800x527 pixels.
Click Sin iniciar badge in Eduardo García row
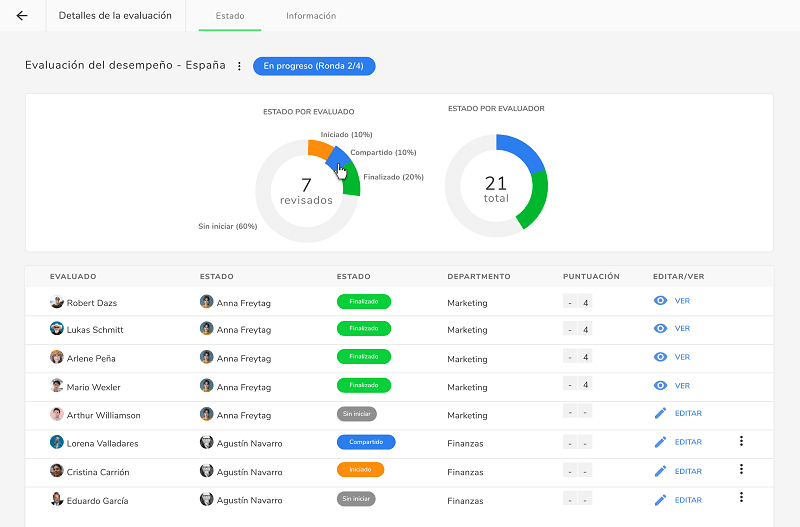(x=356, y=498)
